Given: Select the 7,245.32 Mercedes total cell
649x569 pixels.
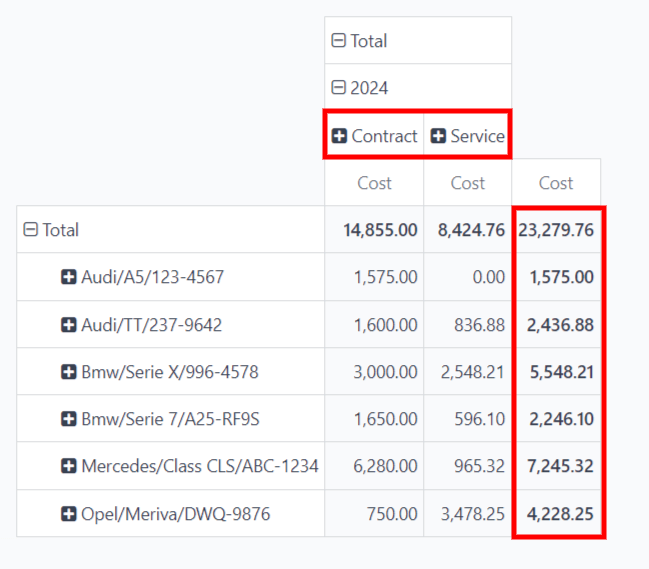Looking at the screenshot, I should 560,466.
